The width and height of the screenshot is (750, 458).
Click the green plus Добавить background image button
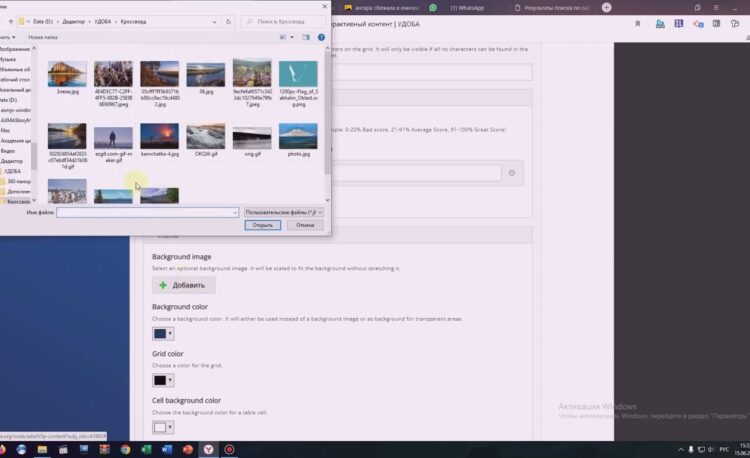point(183,285)
